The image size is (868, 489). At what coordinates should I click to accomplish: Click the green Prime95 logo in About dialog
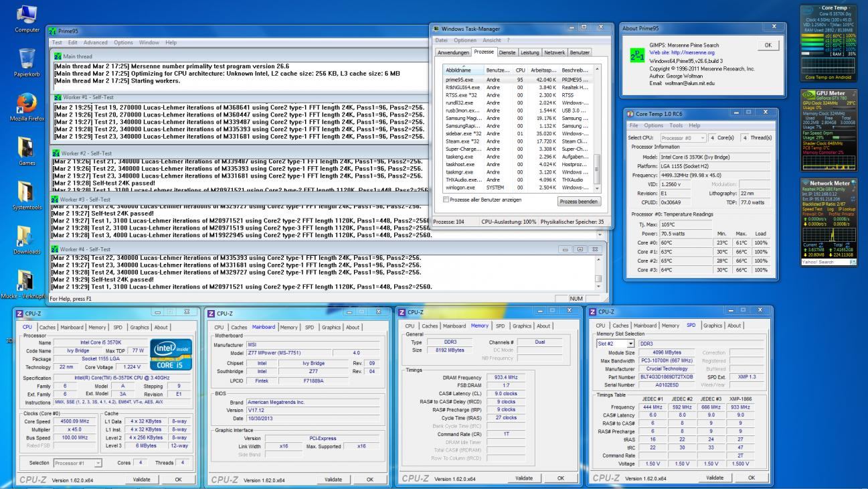pos(638,55)
